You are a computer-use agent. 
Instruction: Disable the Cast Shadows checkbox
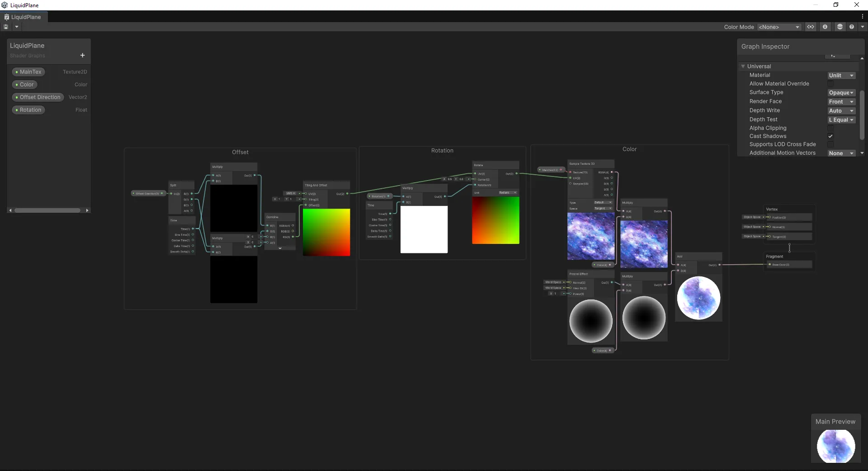click(830, 136)
